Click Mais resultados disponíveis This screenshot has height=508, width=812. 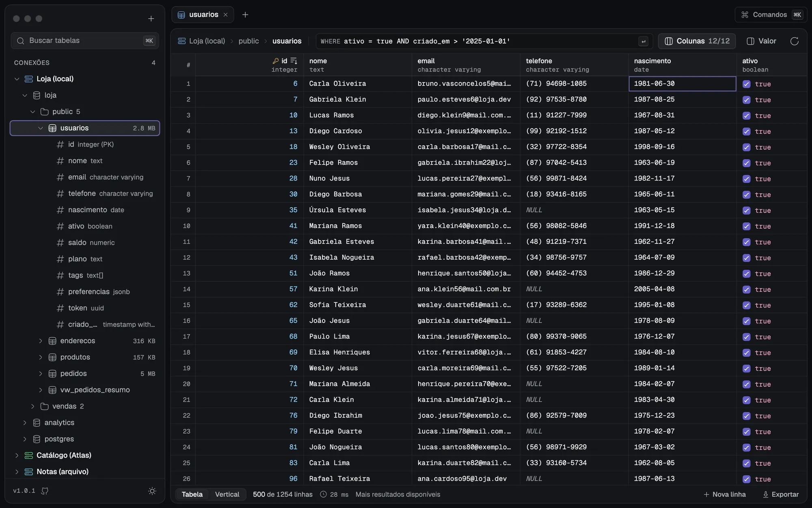point(397,495)
